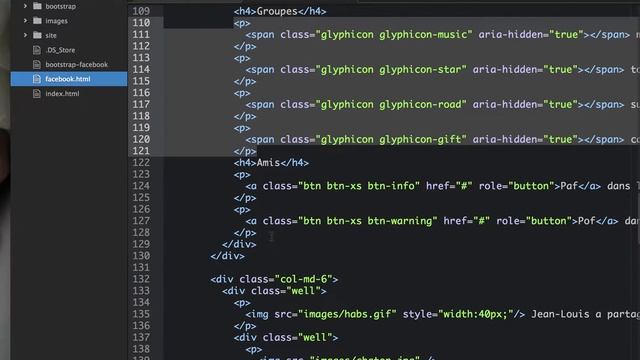Expand the site folder arrow
The width and height of the screenshot is (640, 360).
(25, 35)
